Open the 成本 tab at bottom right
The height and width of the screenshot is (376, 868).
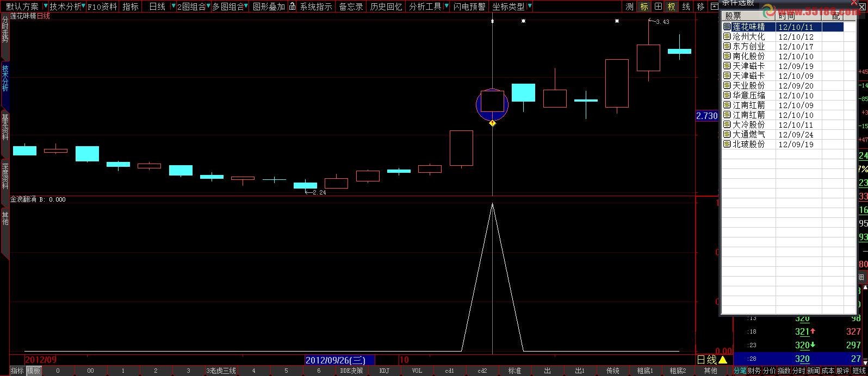point(827,371)
